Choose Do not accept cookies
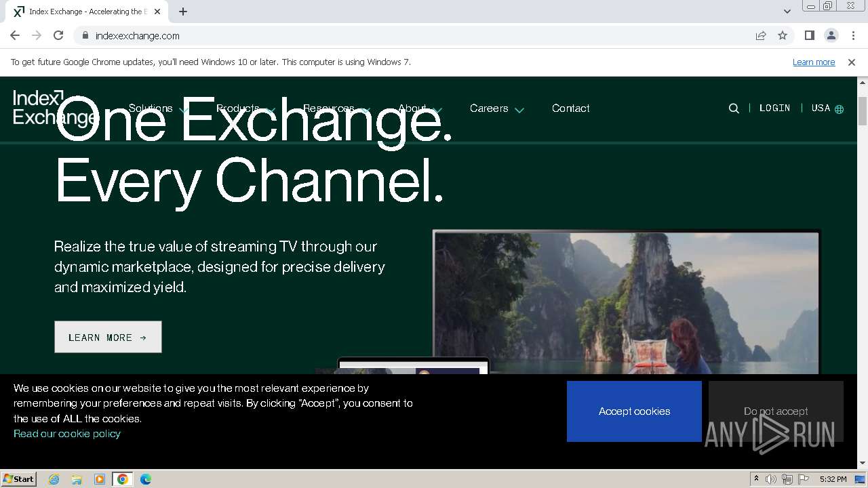This screenshot has width=868, height=488. (776, 411)
